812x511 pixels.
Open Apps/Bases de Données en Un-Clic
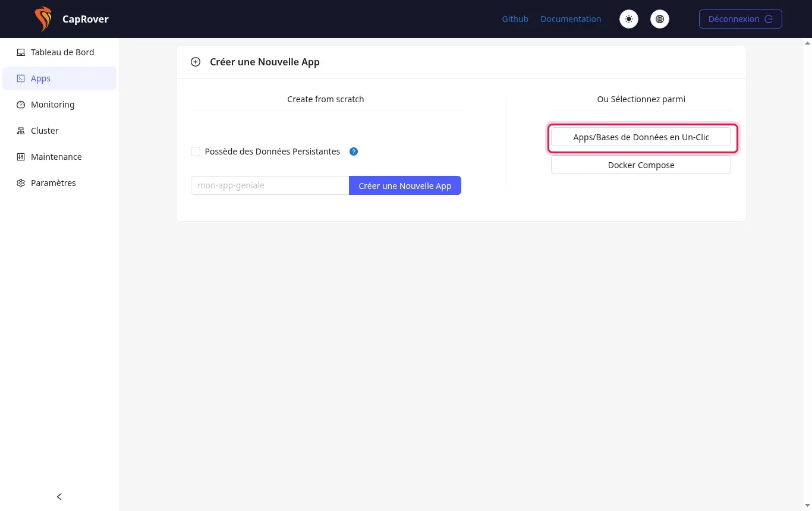pyautogui.click(x=641, y=137)
